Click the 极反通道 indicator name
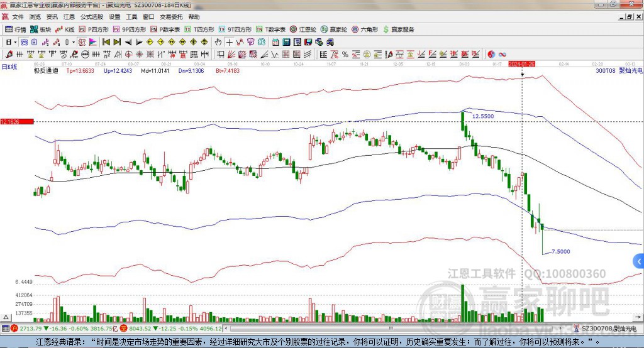This screenshot has width=644, height=348. [x=46, y=70]
